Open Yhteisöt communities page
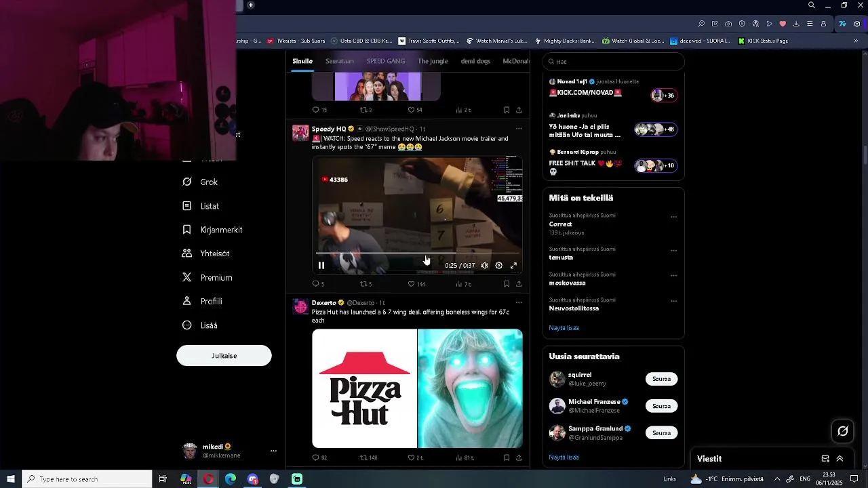The height and width of the screenshot is (488, 868). pos(205,253)
